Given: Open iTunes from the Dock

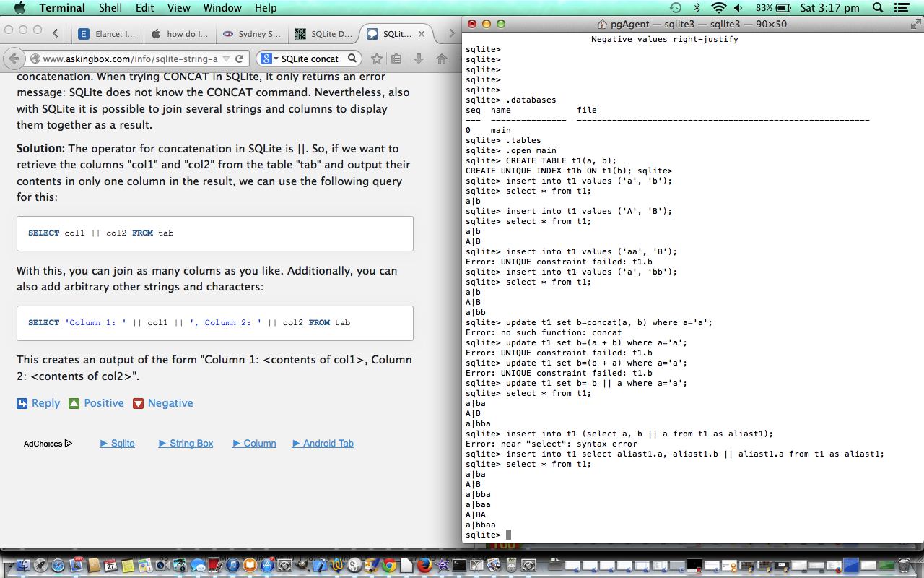Looking at the screenshot, I should coord(232,565).
